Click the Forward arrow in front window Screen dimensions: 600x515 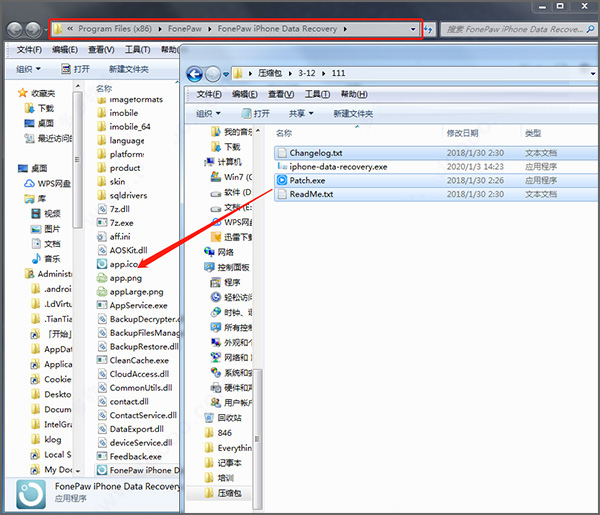click(213, 74)
